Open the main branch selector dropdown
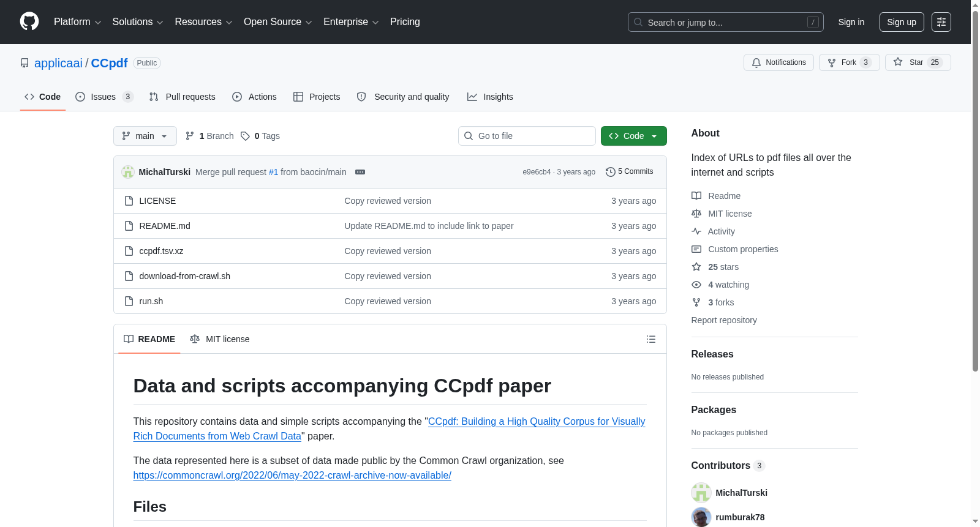980x527 pixels. [x=145, y=136]
